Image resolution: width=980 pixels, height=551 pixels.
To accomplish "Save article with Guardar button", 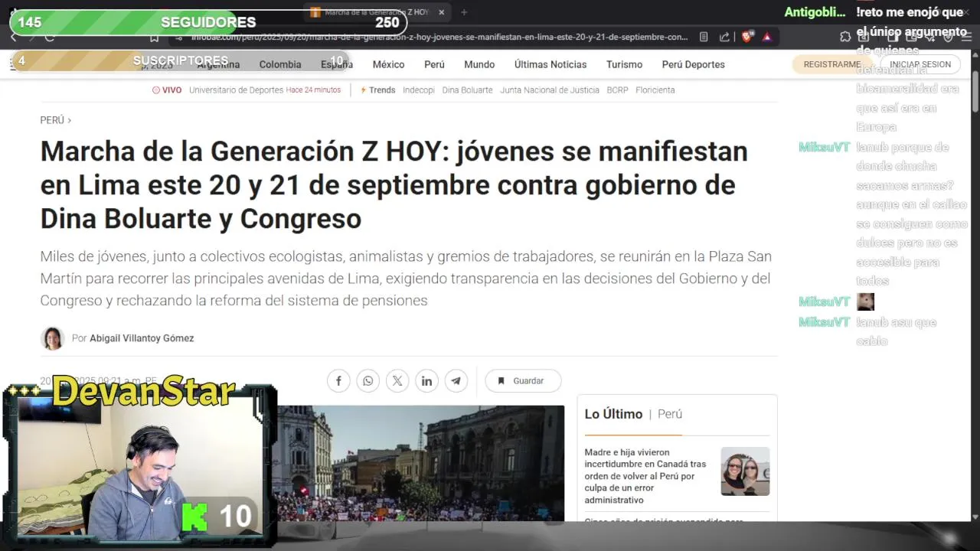I will click(523, 380).
